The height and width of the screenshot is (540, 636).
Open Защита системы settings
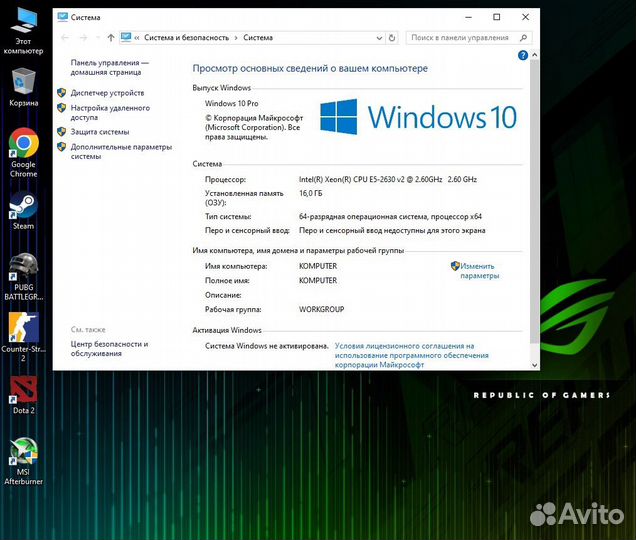(x=100, y=132)
